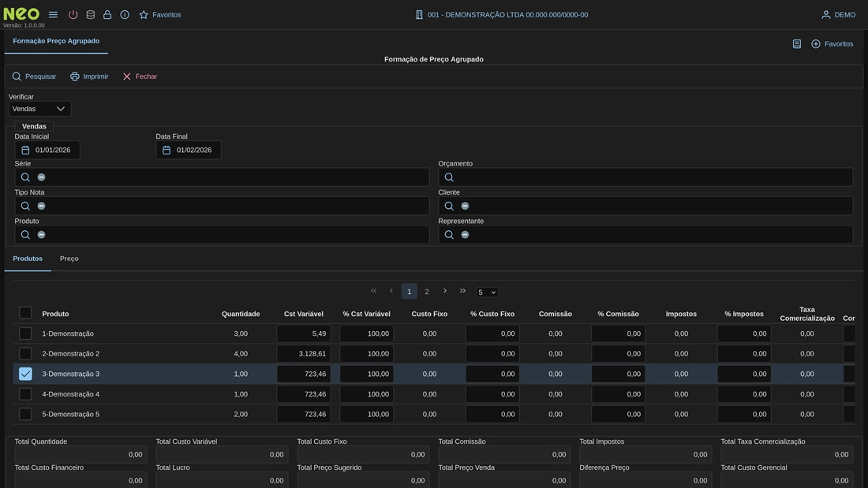Click the Pesquisar button
This screenshot has width=868, height=488.
tap(34, 76)
